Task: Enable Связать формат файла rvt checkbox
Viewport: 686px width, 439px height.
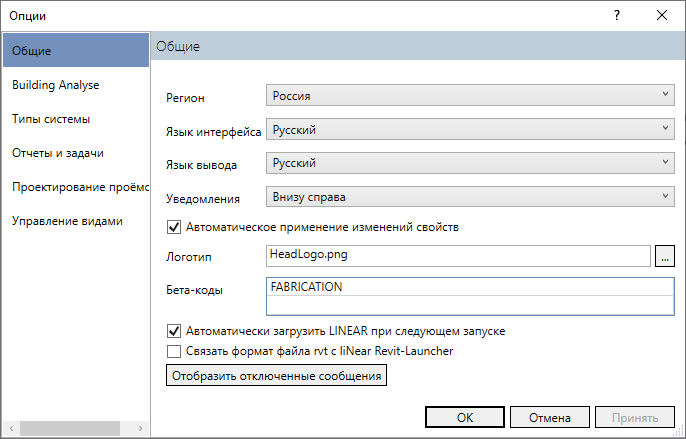Action: [x=174, y=351]
